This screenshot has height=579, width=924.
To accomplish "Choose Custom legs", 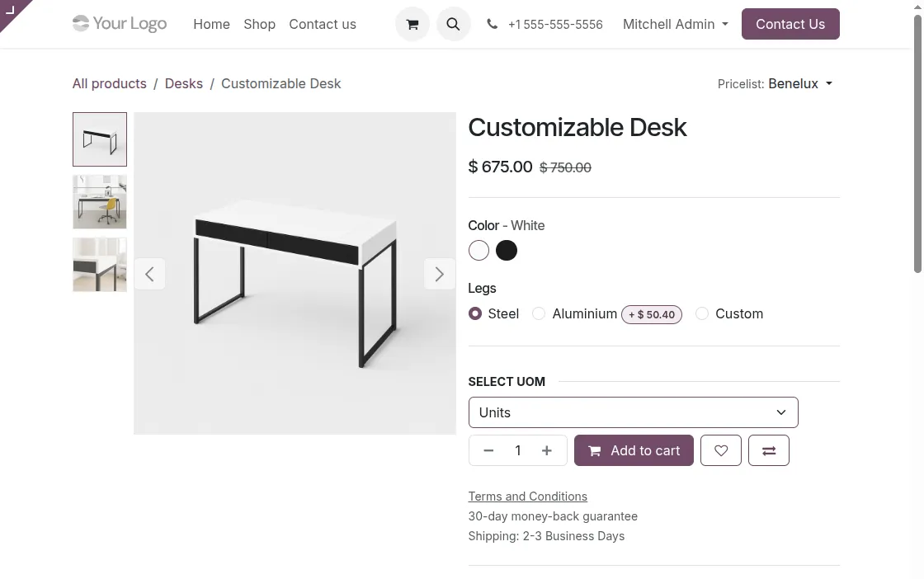I will pyautogui.click(x=702, y=313).
